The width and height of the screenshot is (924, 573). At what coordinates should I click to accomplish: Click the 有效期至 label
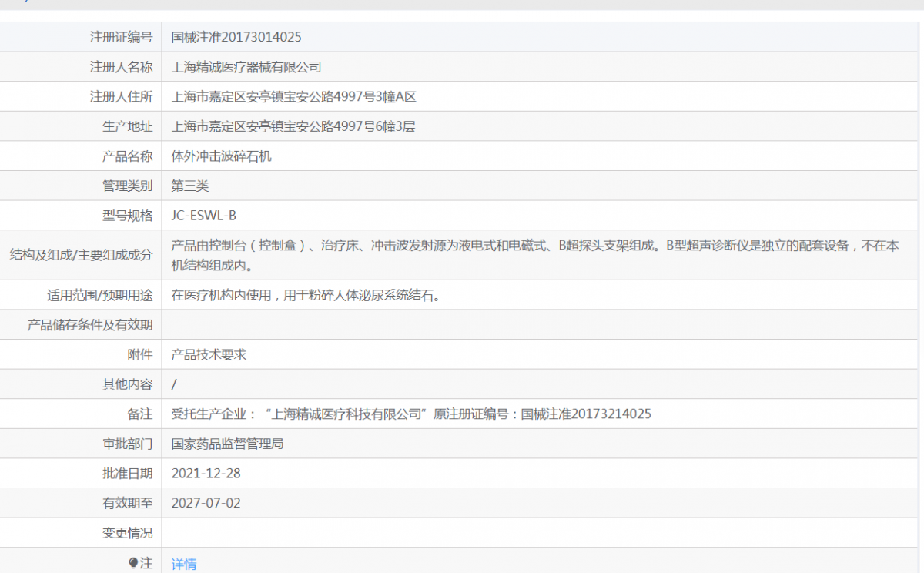[127, 503]
